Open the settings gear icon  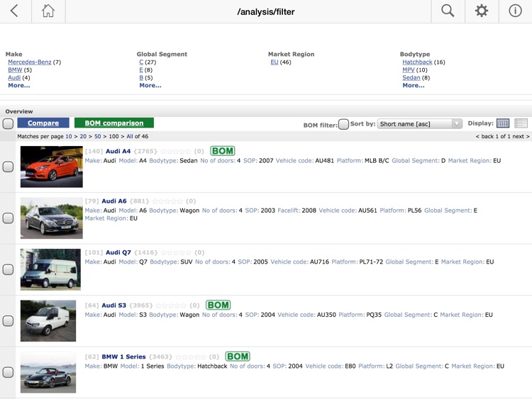tap(482, 11)
